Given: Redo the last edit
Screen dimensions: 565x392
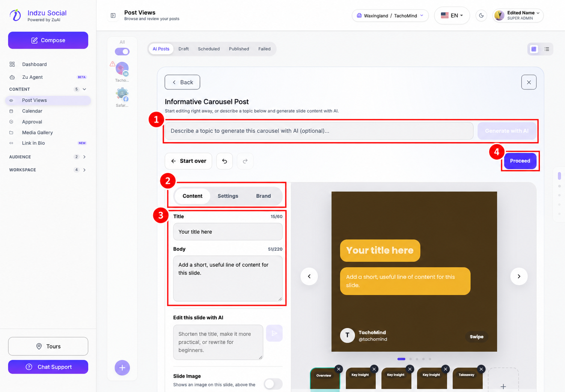Looking at the screenshot, I should tap(245, 161).
